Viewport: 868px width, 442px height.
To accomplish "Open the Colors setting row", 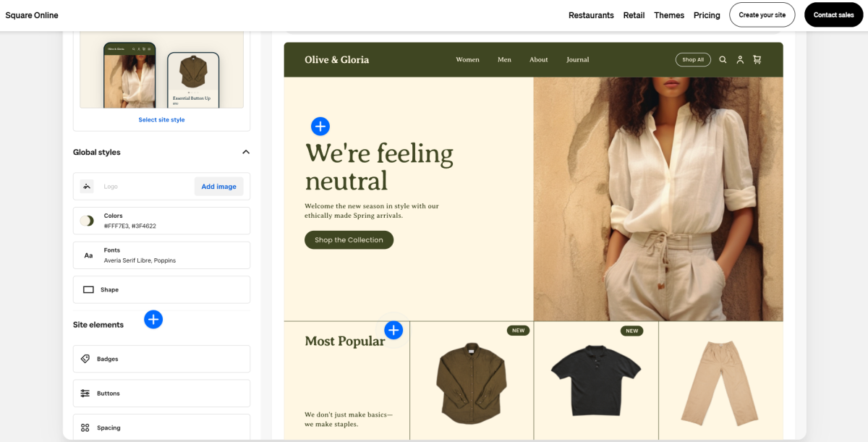I will tap(161, 221).
